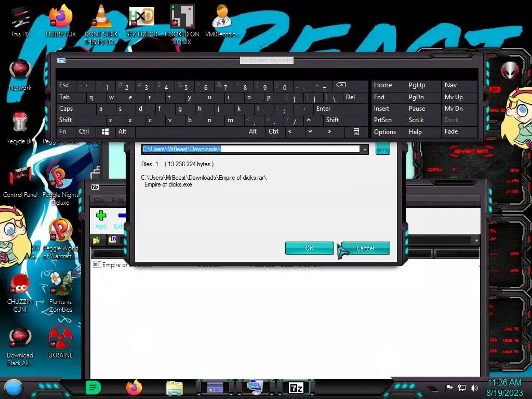Click OK in the extract dialog
This screenshot has height=399, width=532.
click(310, 248)
